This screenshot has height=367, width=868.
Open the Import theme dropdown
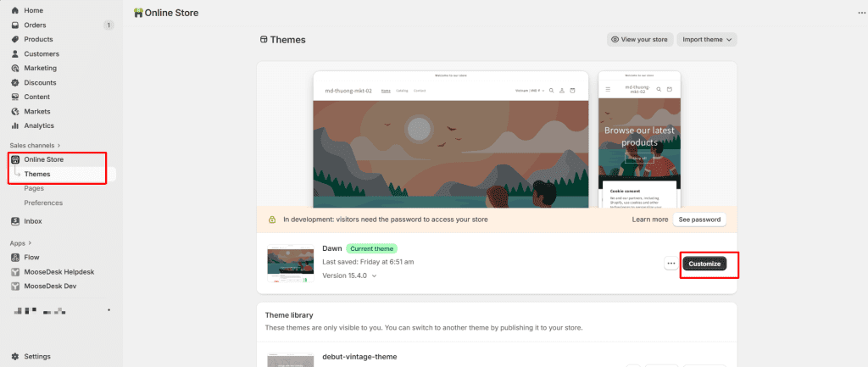(707, 39)
